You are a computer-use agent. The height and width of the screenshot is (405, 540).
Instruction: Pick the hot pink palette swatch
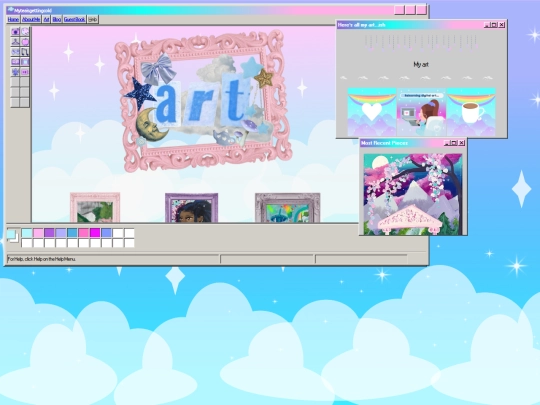coord(84,233)
